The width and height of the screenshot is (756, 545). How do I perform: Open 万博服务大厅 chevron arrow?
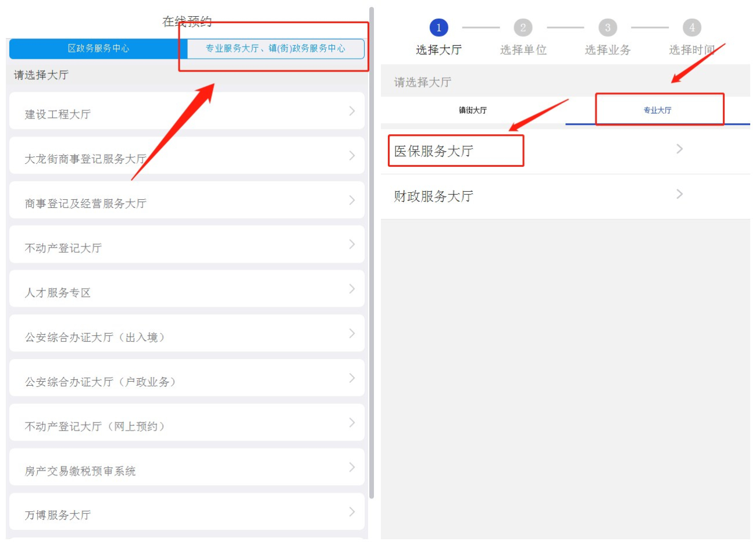352,512
